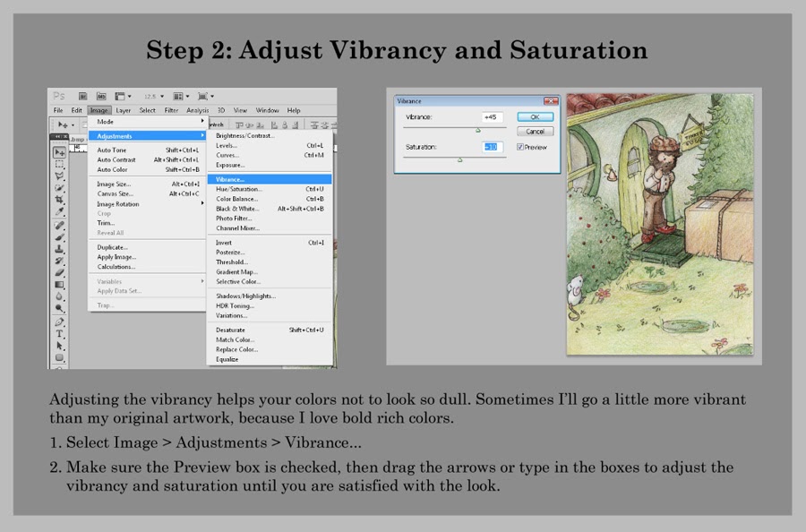Open the Help menu
This screenshot has width=806, height=532.
tap(294, 110)
